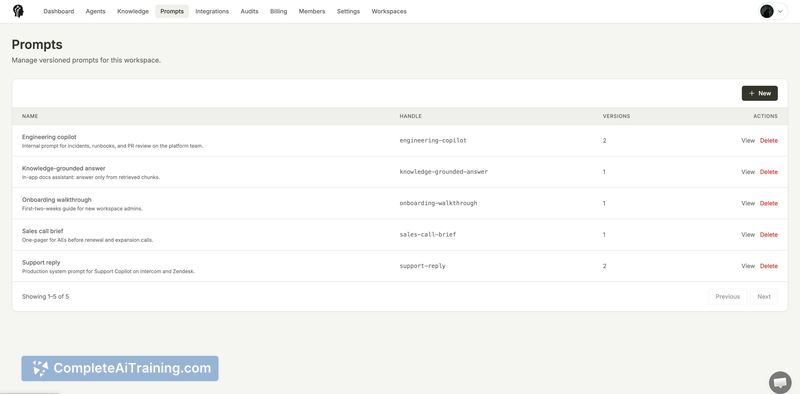Open the Workspaces tab
This screenshot has height=394, width=800.
pos(389,11)
